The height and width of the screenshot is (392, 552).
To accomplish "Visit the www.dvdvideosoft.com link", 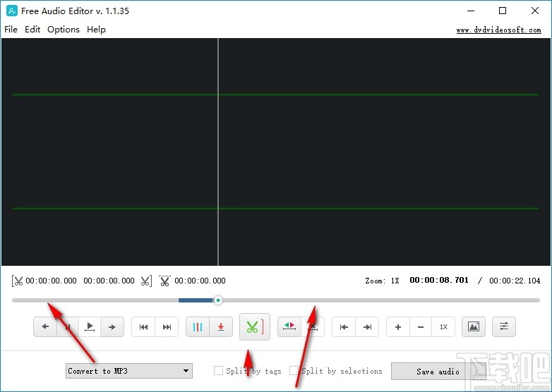I will tap(498, 30).
